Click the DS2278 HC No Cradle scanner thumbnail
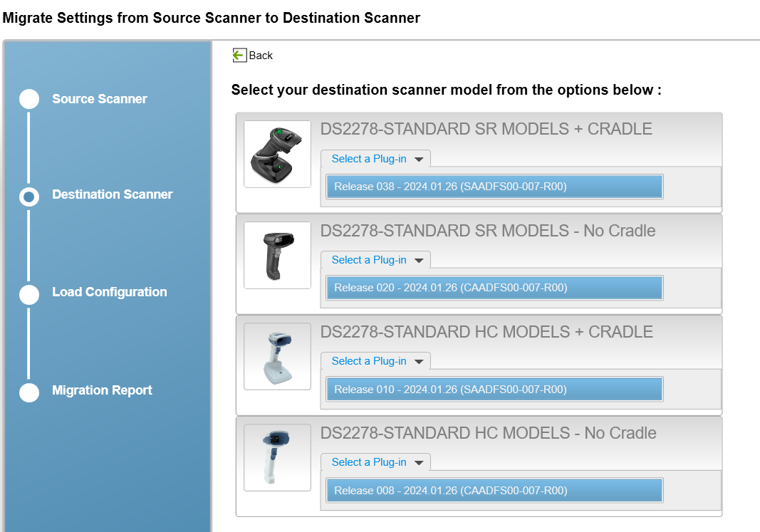Screen dimensions: 760x532 coord(277,457)
